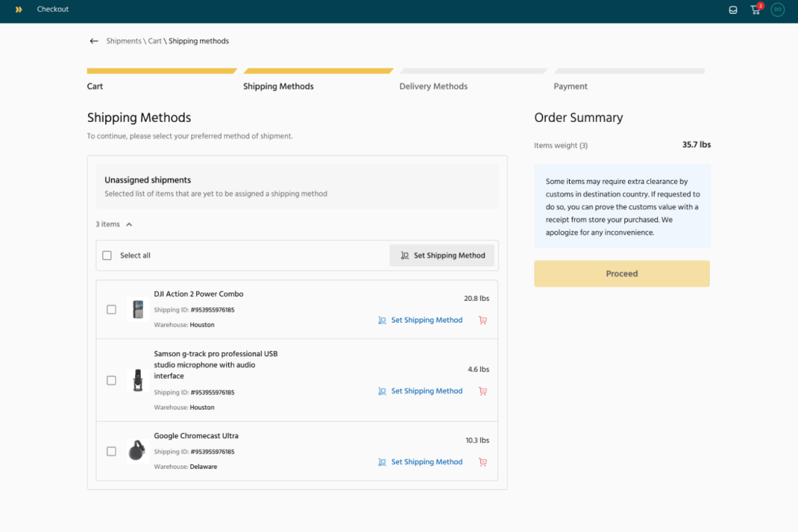Click the yellow double-chevron logo icon
The image size is (798, 532).
(x=19, y=9)
